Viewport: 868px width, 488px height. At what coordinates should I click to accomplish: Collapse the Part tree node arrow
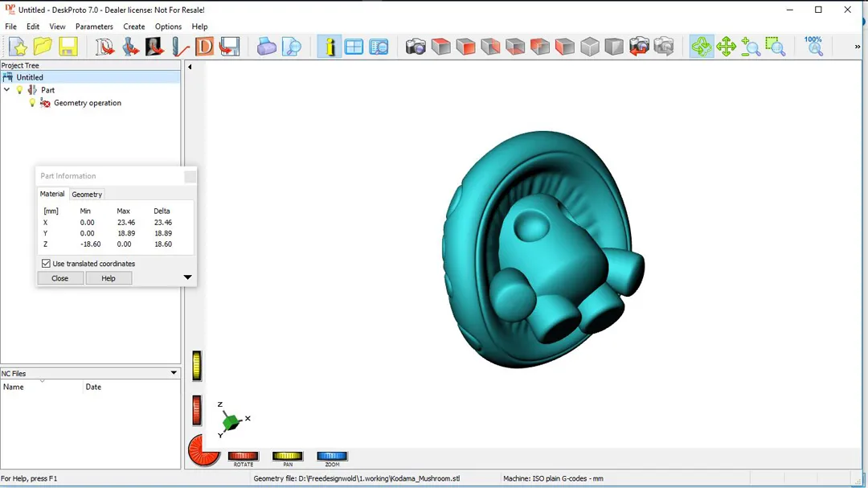6,90
